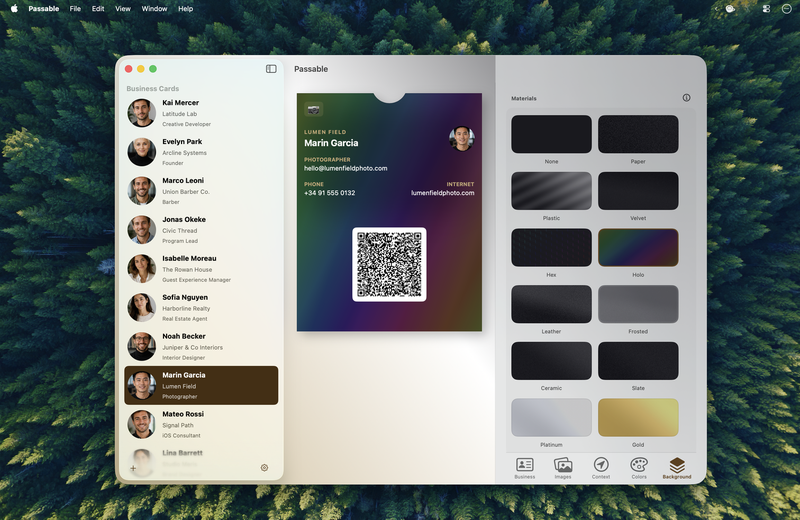Click the phone number +34 91 555 0132

(330, 193)
